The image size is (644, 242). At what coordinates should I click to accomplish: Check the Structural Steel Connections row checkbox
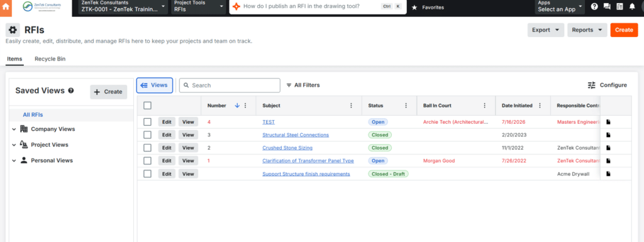pyautogui.click(x=147, y=135)
